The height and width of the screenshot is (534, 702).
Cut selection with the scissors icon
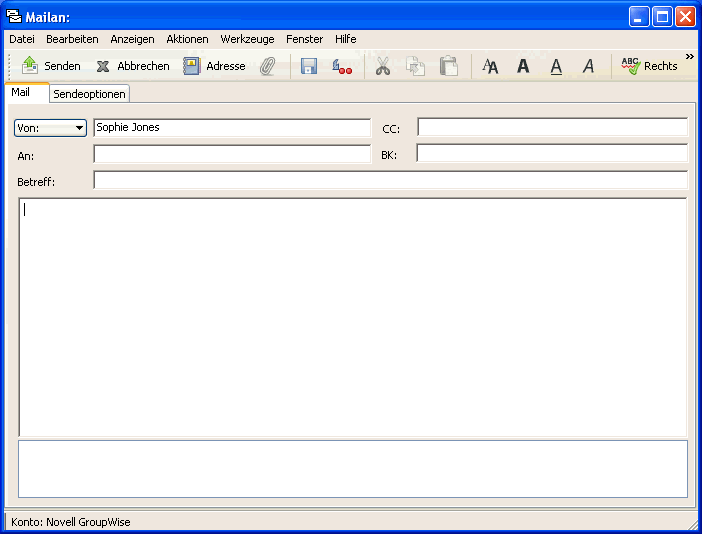[x=383, y=66]
